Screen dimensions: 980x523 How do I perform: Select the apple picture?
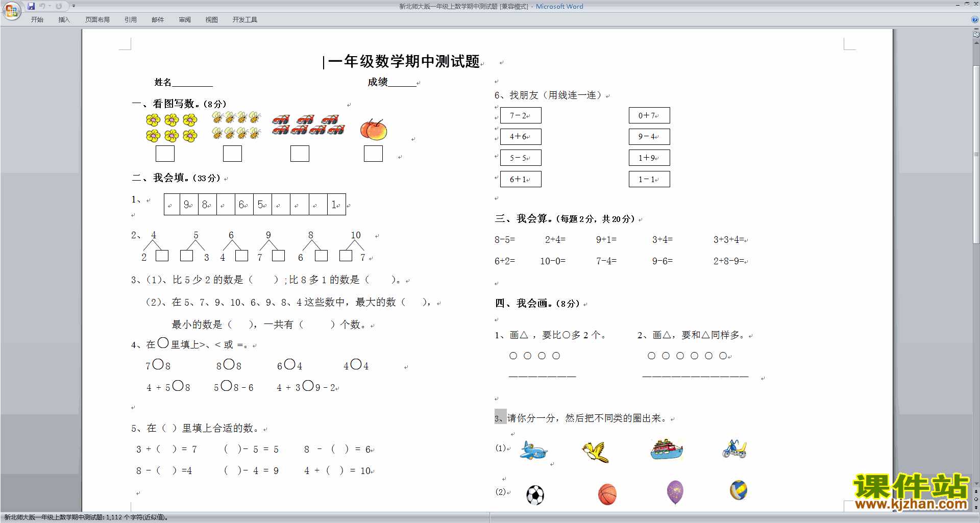pos(374,130)
